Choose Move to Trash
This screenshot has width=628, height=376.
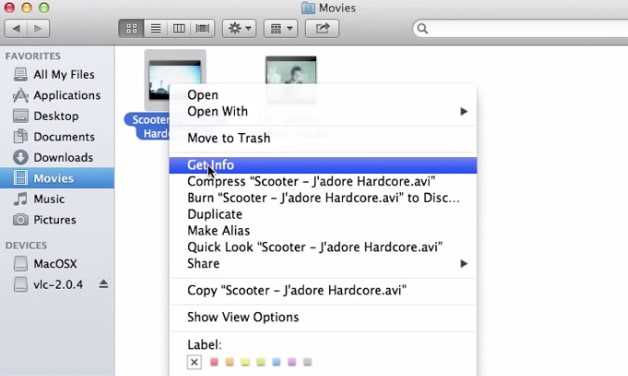[x=323, y=138]
